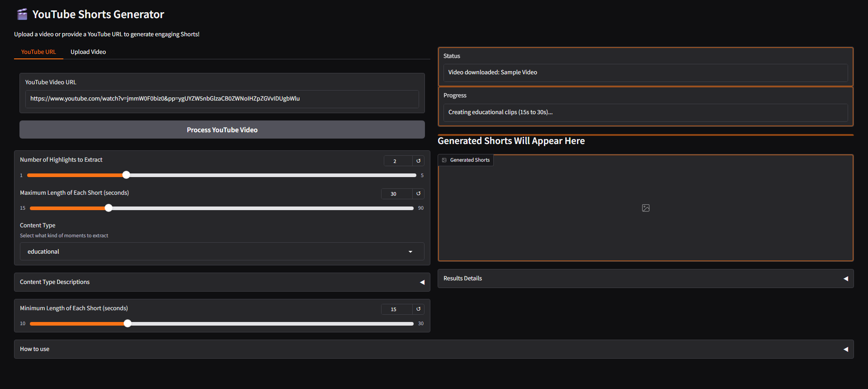
Task: Expand the How to use section
Action: (434, 349)
